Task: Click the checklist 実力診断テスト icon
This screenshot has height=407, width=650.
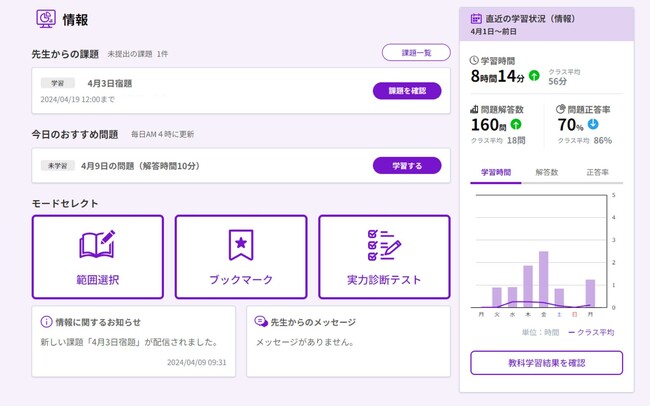Action: [x=384, y=244]
